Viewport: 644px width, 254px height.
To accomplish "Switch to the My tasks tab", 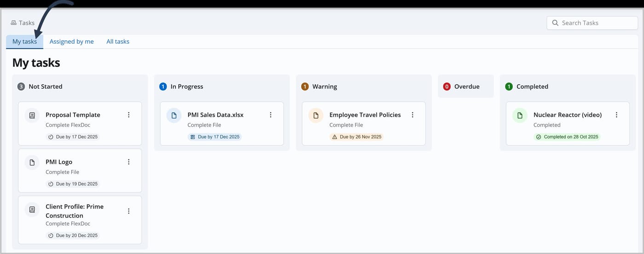I will 25,41.
